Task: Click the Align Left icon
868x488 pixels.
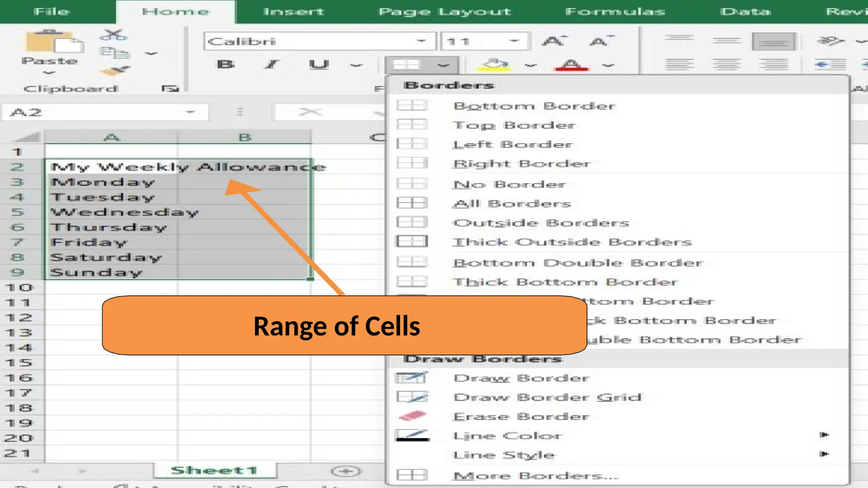Action: 679,64
